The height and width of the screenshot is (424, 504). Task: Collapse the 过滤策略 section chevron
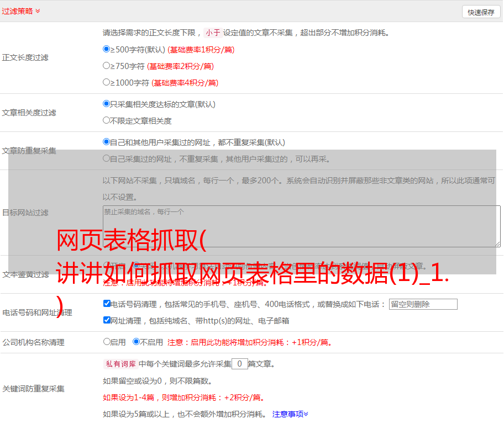click(38, 11)
